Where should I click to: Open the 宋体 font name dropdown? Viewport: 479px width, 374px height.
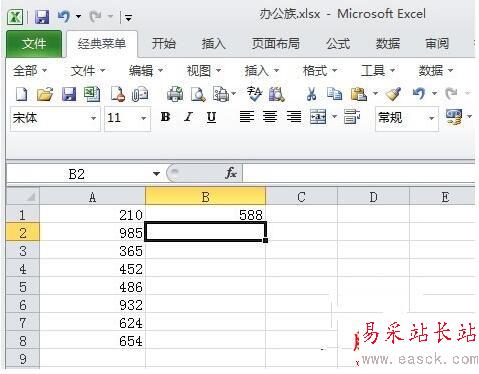pos(93,118)
